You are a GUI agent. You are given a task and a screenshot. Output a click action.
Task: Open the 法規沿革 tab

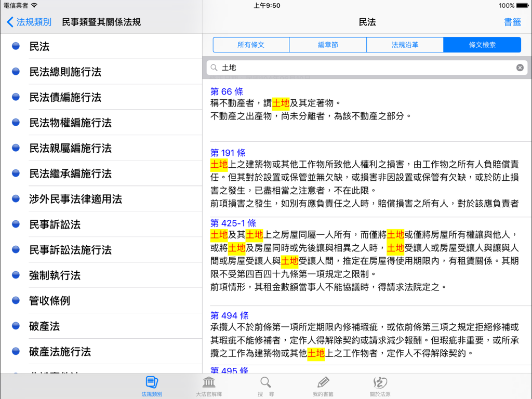[x=405, y=45]
